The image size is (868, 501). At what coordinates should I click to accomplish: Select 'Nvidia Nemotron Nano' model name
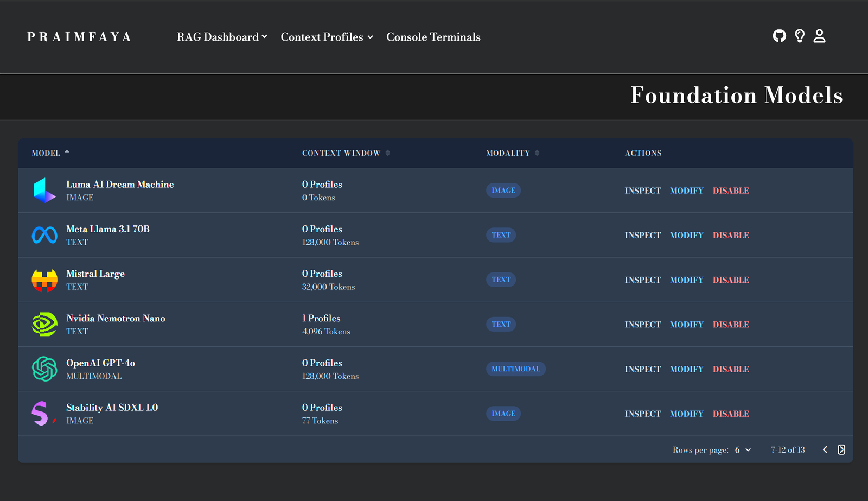pos(116,319)
